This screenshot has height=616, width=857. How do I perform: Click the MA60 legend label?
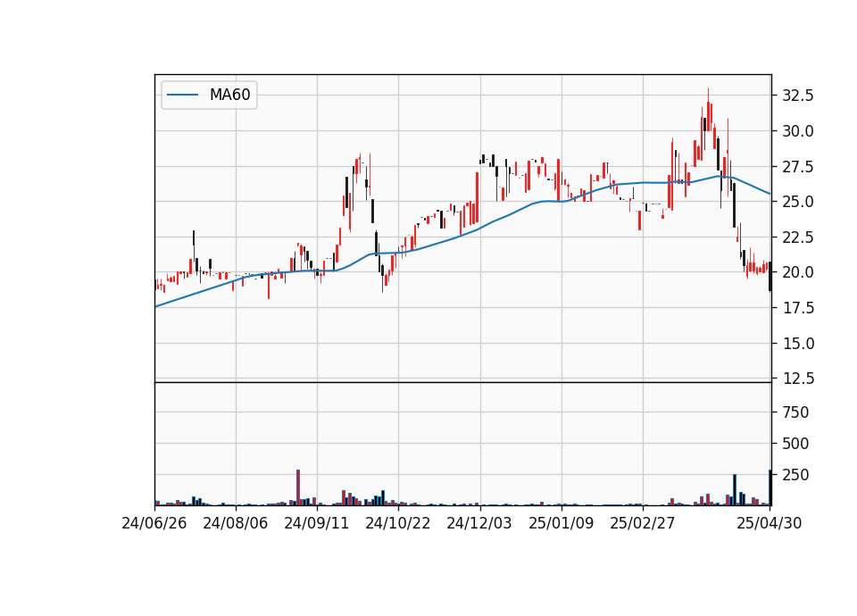229,95
